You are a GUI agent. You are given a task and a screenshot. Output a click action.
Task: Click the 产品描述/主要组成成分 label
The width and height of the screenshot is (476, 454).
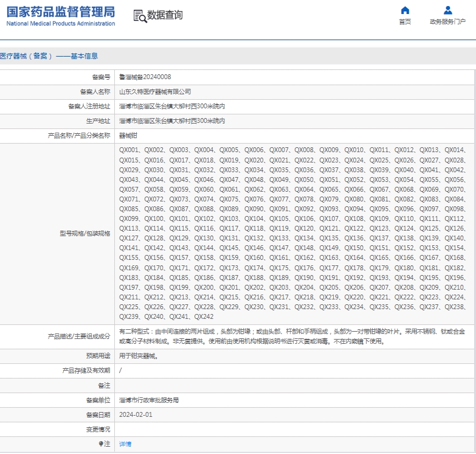click(79, 336)
